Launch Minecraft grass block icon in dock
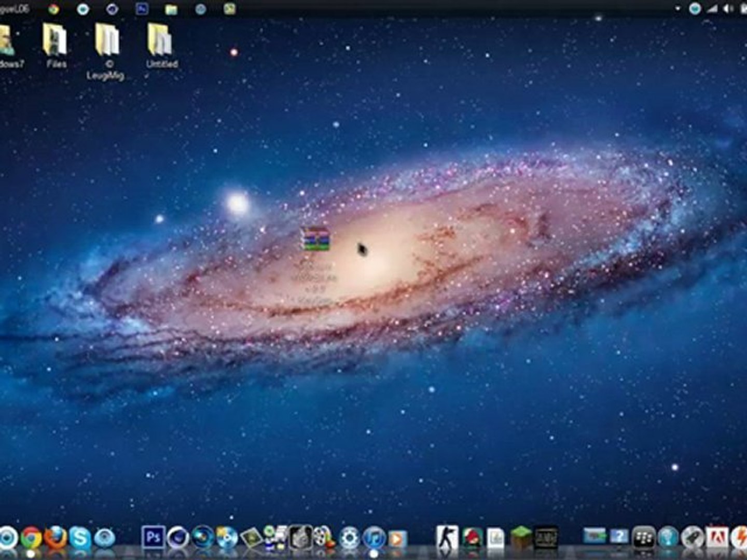 click(521, 538)
